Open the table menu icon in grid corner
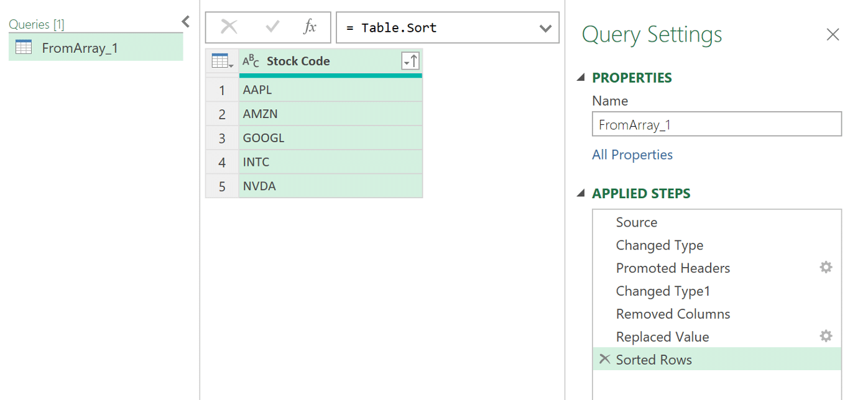The width and height of the screenshot is (868, 400). [x=222, y=61]
